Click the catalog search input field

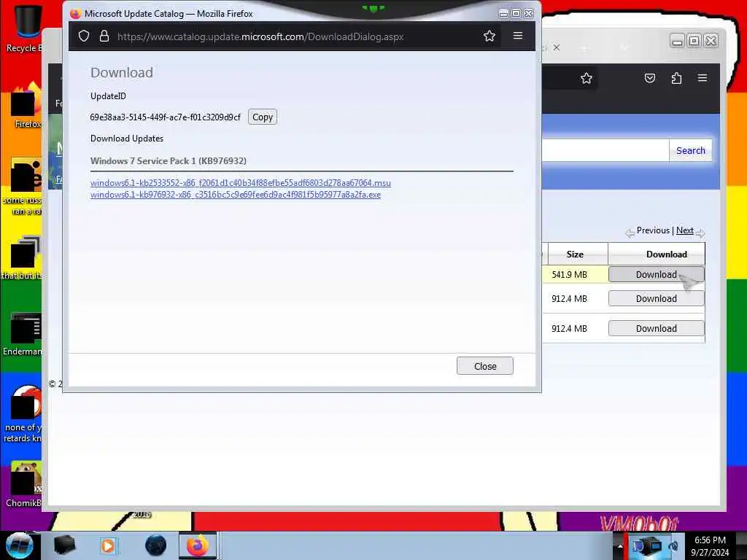click(x=605, y=150)
